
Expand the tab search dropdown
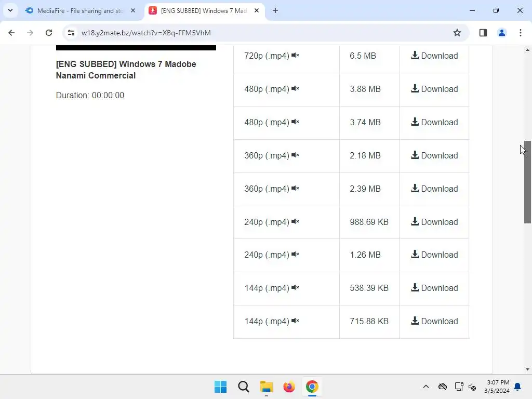pos(10,10)
